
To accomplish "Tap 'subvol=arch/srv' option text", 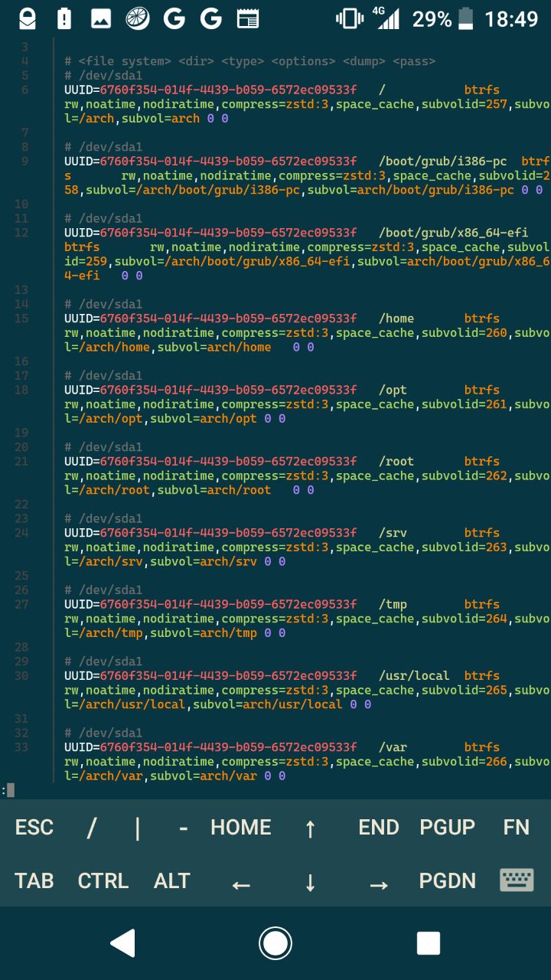I will tap(204, 562).
